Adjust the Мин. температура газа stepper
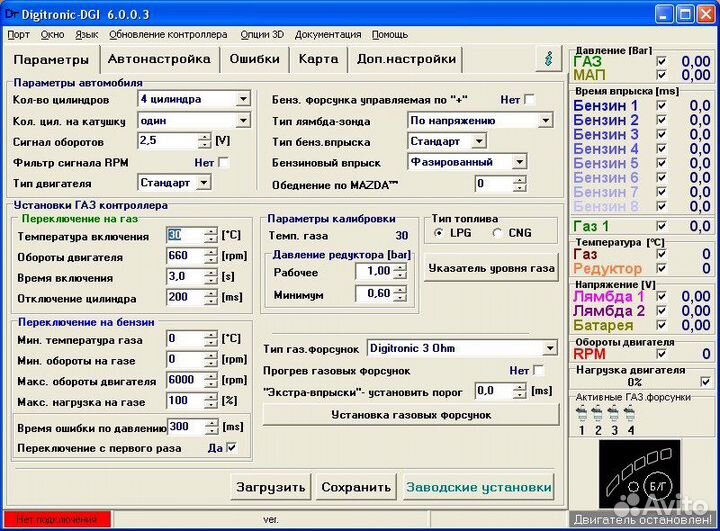 pyautogui.click(x=211, y=339)
